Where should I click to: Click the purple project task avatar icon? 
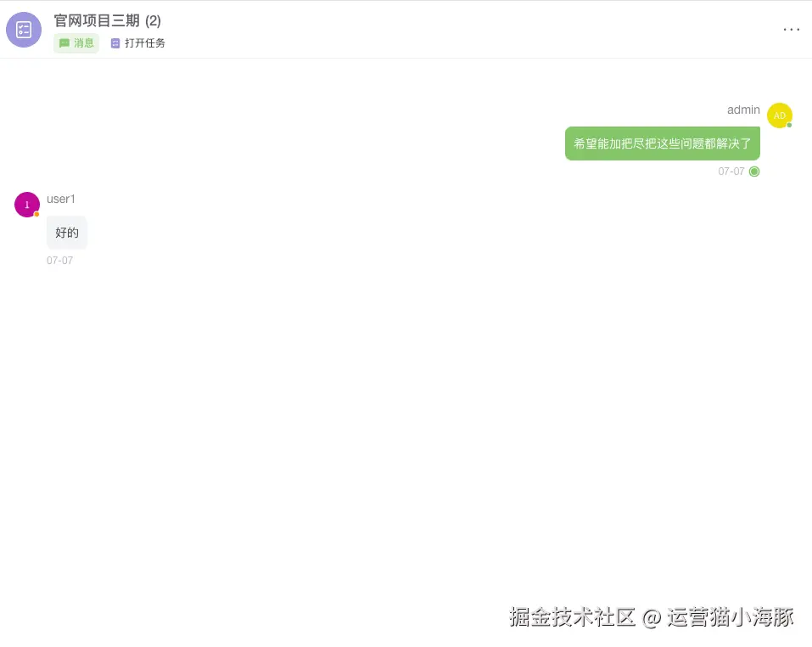tap(24, 30)
